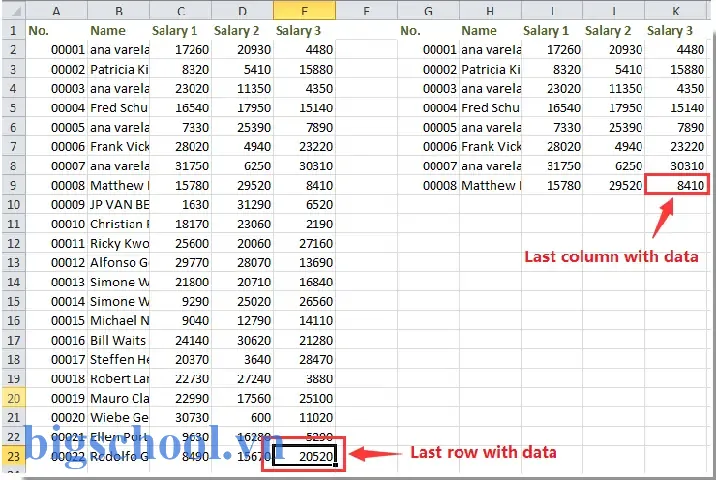Select column header C

pyautogui.click(x=180, y=10)
